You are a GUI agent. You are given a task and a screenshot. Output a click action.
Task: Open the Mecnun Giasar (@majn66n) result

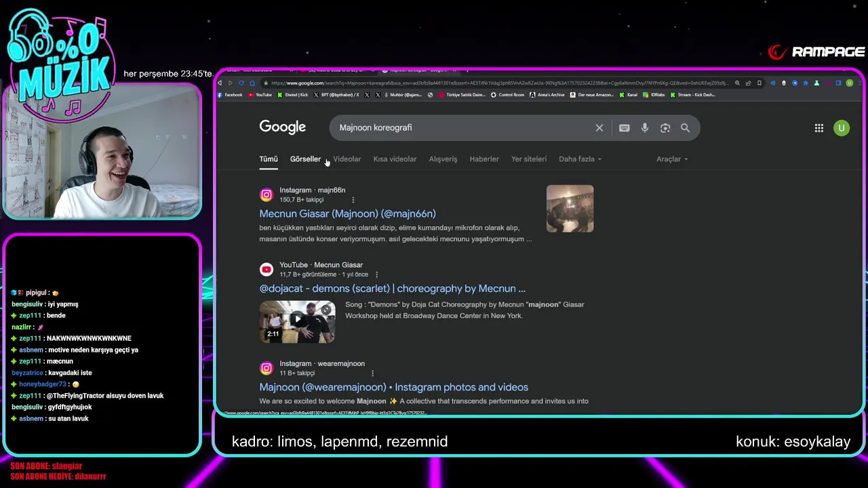(347, 213)
